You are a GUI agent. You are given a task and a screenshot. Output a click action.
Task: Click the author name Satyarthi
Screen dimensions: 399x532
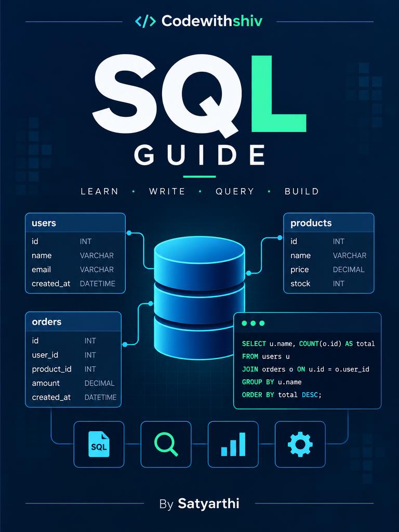209,503
